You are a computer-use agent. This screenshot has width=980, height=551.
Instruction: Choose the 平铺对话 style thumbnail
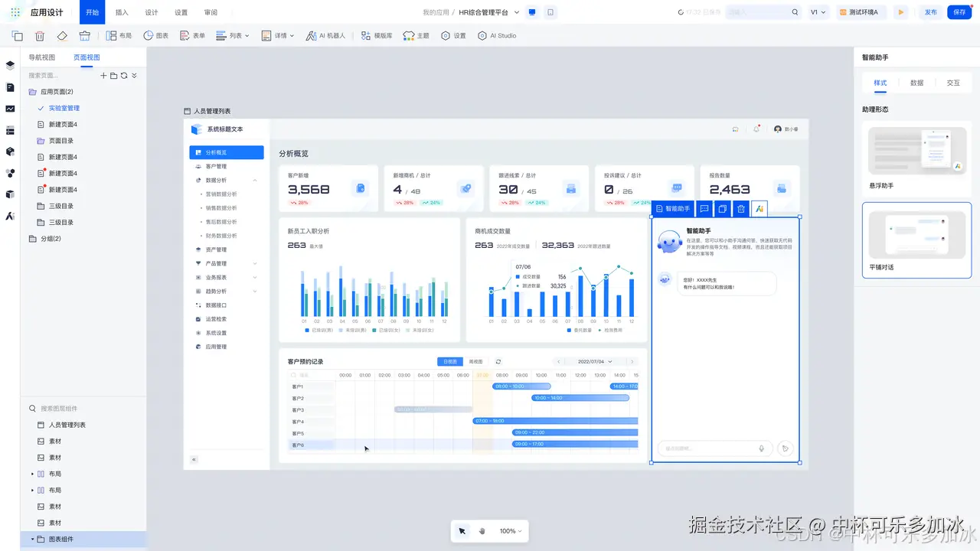coord(916,233)
